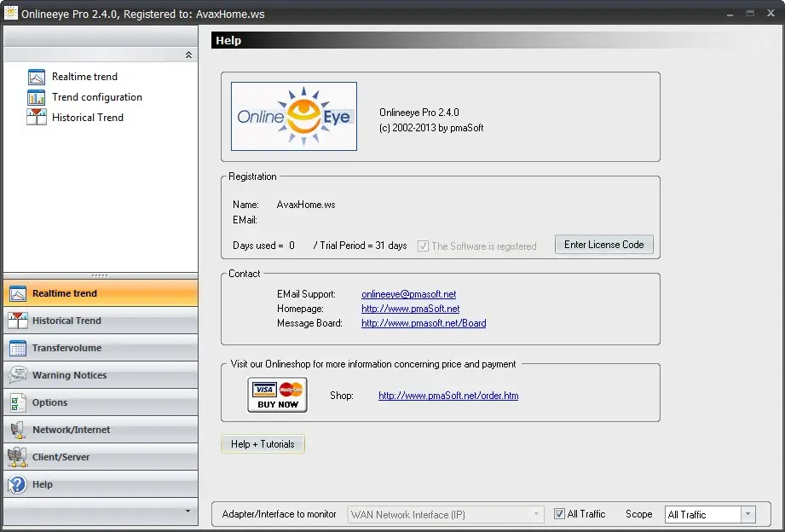Select Trend configuration in the top list

(97, 97)
